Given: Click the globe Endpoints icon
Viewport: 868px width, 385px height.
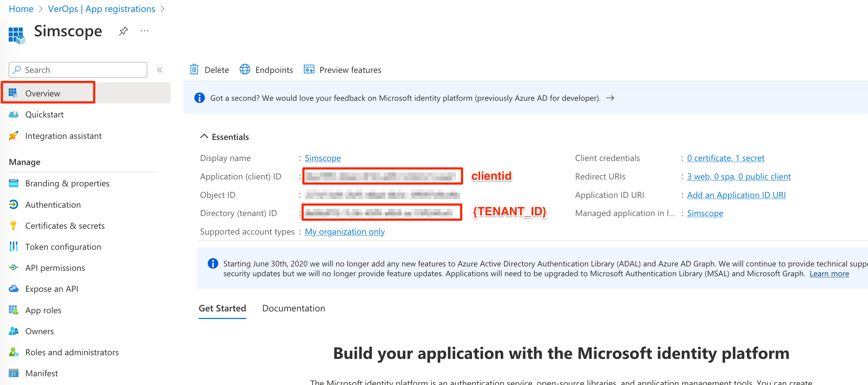Looking at the screenshot, I should tap(245, 69).
